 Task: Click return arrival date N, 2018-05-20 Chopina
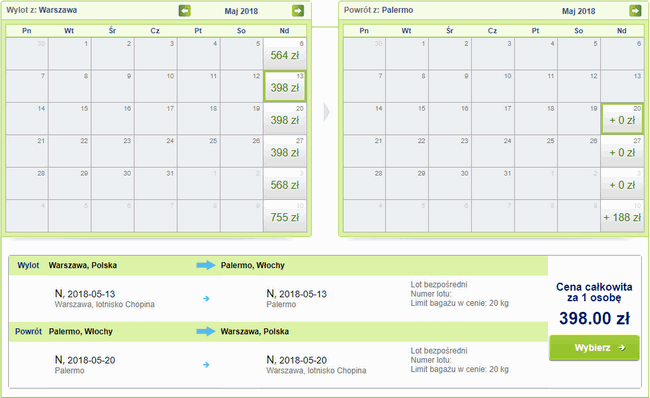(296, 360)
